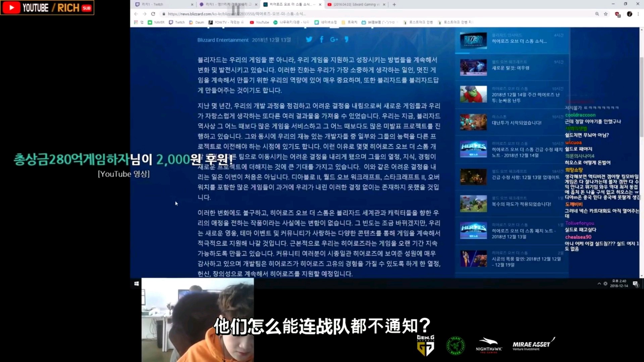Share the article on Google Plus
644x362 pixels.
click(334, 40)
